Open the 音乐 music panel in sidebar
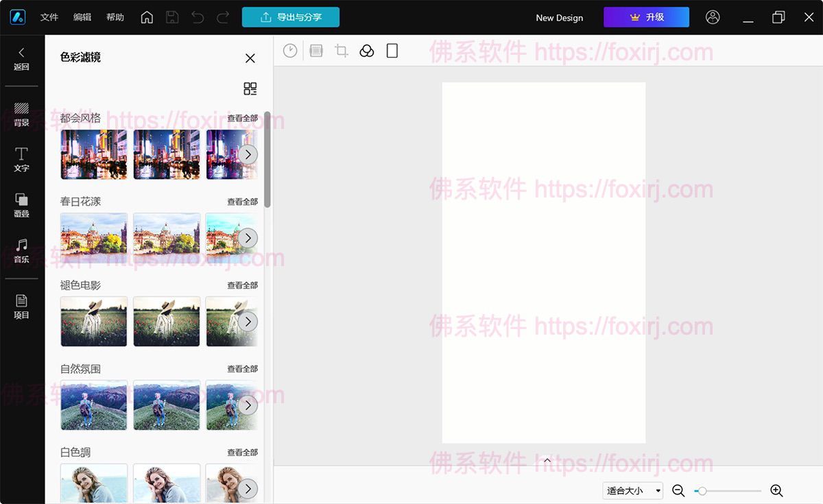The image size is (823, 504). pyautogui.click(x=21, y=252)
